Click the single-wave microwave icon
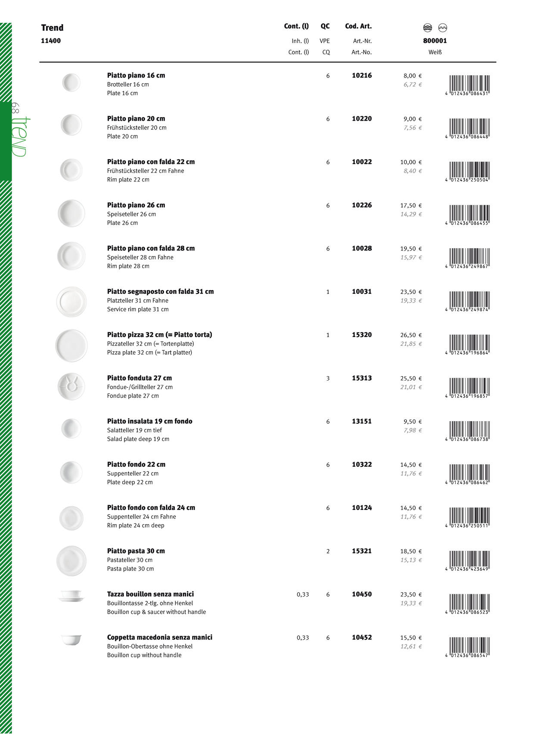The height and width of the screenshot is (756, 534). point(442,28)
